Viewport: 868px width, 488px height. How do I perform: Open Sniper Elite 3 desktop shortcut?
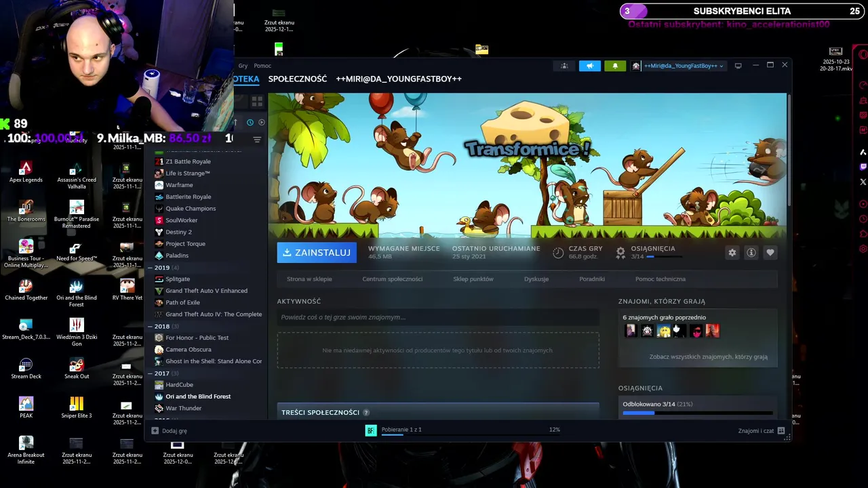(77, 407)
